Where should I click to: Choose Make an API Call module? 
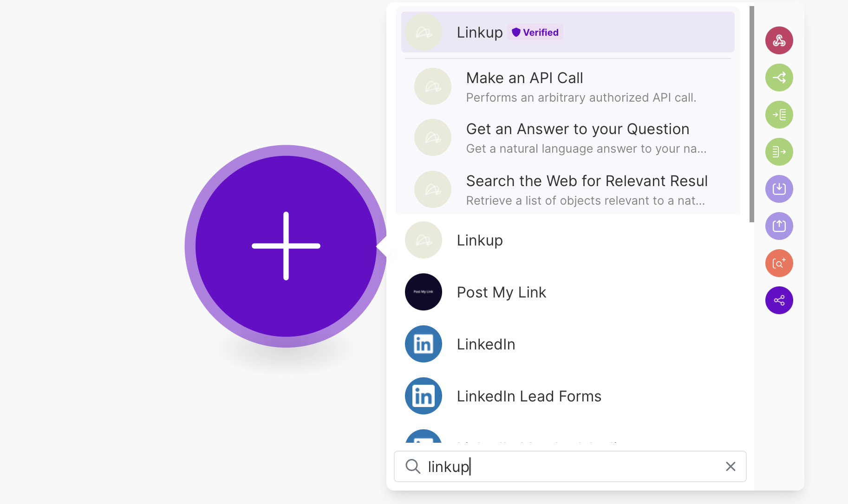click(x=568, y=87)
